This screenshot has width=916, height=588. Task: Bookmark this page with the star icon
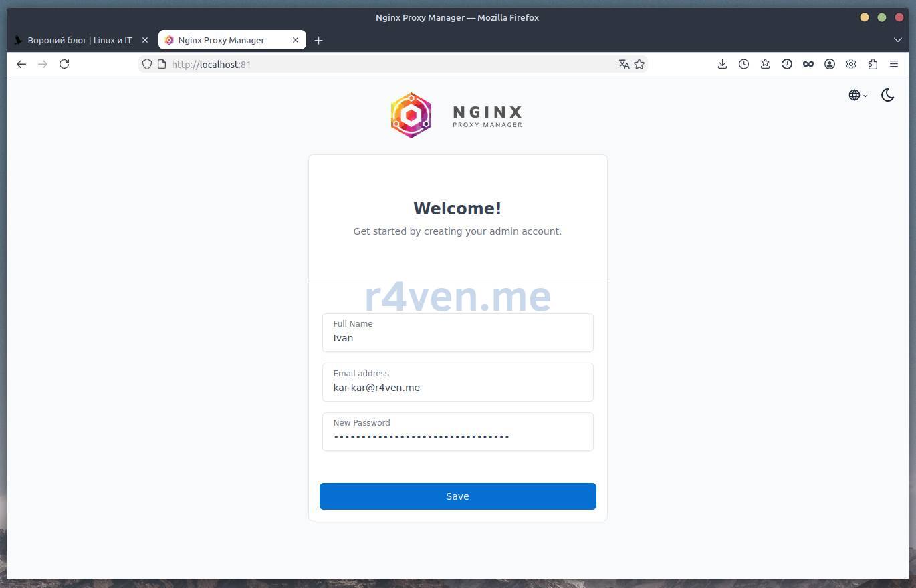click(639, 64)
